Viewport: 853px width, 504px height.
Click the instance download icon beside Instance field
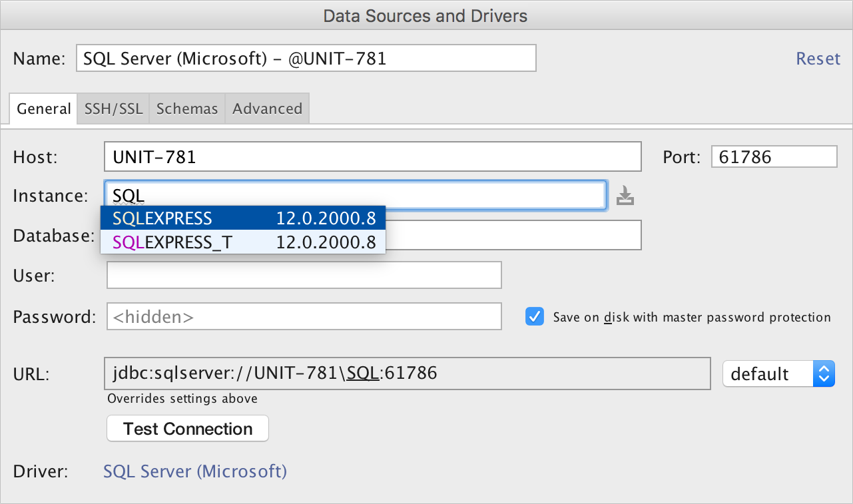[x=625, y=196]
